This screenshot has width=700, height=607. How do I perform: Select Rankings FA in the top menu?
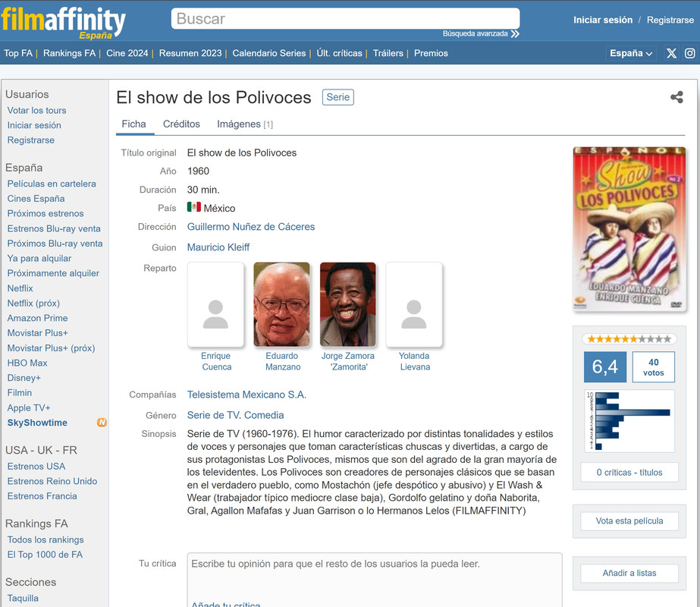pos(69,53)
